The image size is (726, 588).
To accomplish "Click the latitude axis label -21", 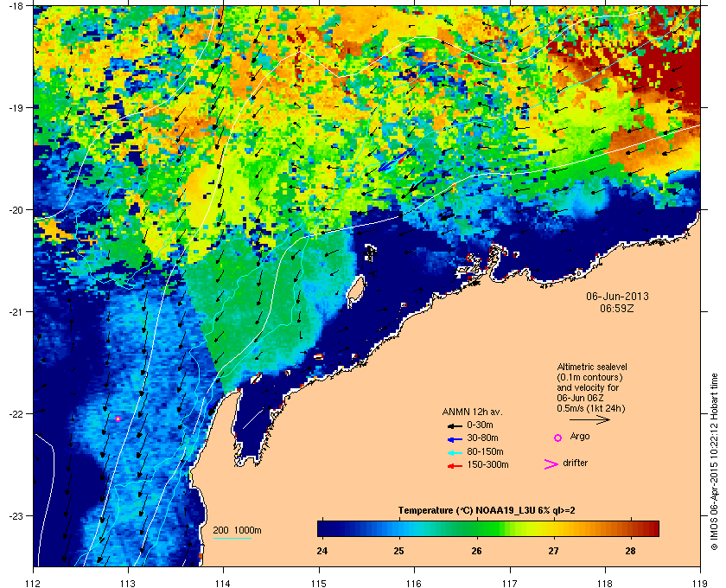I will [x=16, y=311].
